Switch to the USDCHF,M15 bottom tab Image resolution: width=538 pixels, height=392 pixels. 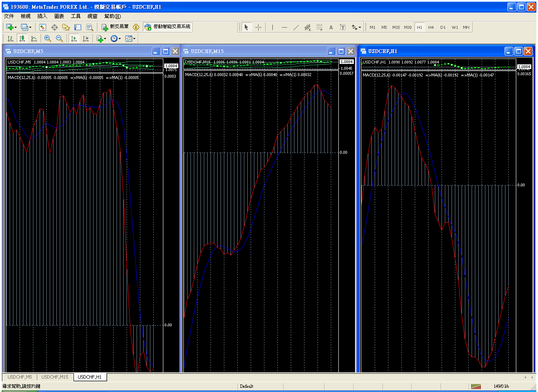55,377
